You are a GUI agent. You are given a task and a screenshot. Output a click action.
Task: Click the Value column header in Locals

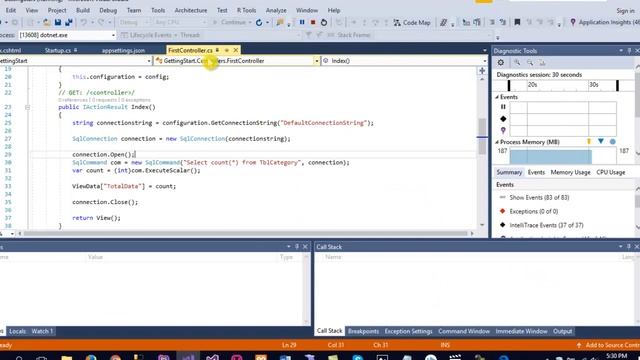coord(95,257)
